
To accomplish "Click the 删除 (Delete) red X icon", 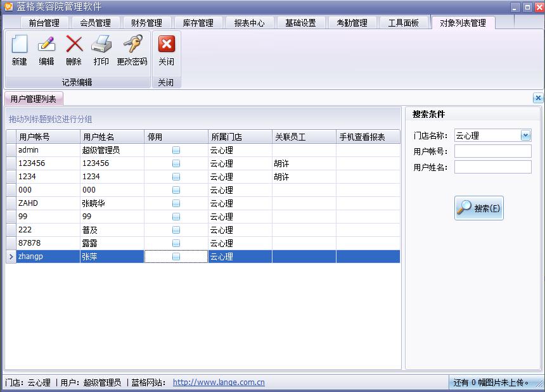I will (x=74, y=44).
